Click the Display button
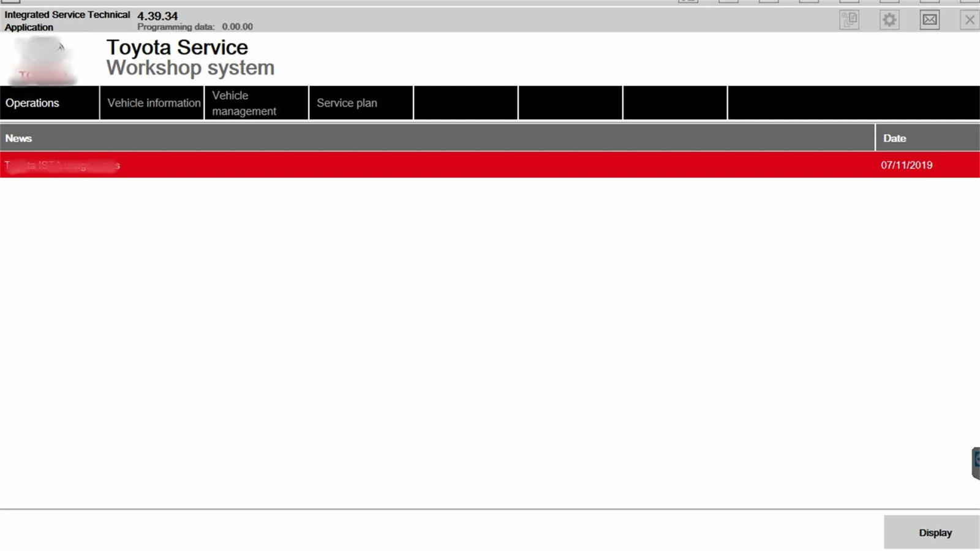This screenshot has height=551, width=980. pos(932,532)
